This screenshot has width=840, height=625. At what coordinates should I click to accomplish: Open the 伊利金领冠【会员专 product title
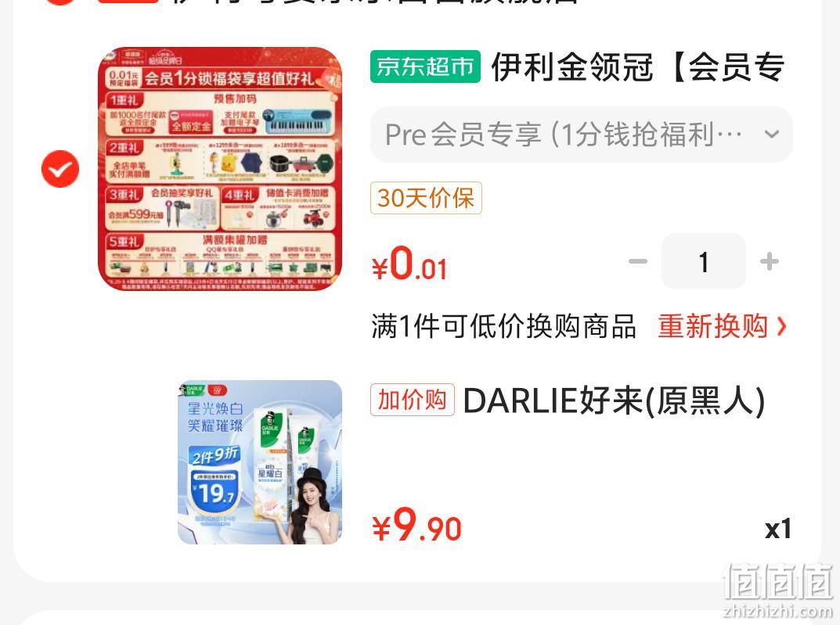[638, 67]
